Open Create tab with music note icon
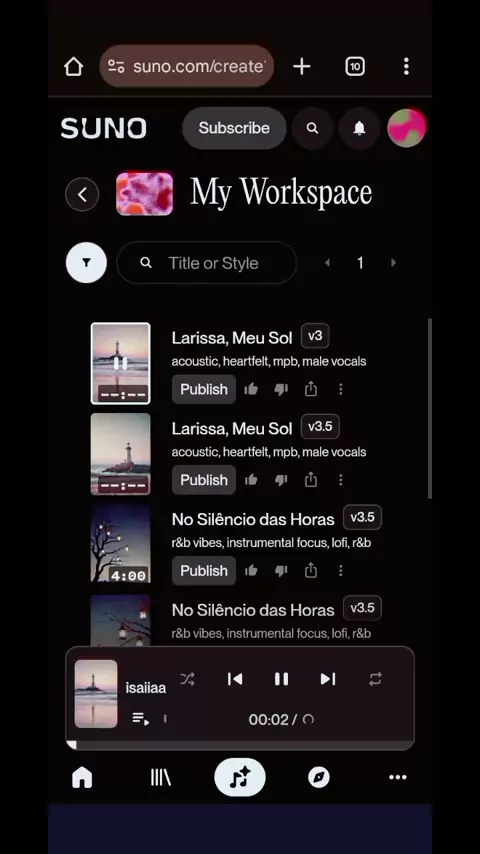Image resolution: width=480 pixels, height=854 pixels. [240, 778]
